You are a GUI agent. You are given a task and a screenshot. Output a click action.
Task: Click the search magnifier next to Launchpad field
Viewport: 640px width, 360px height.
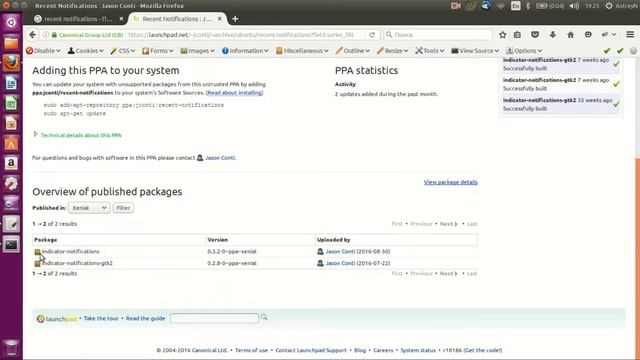point(264,317)
